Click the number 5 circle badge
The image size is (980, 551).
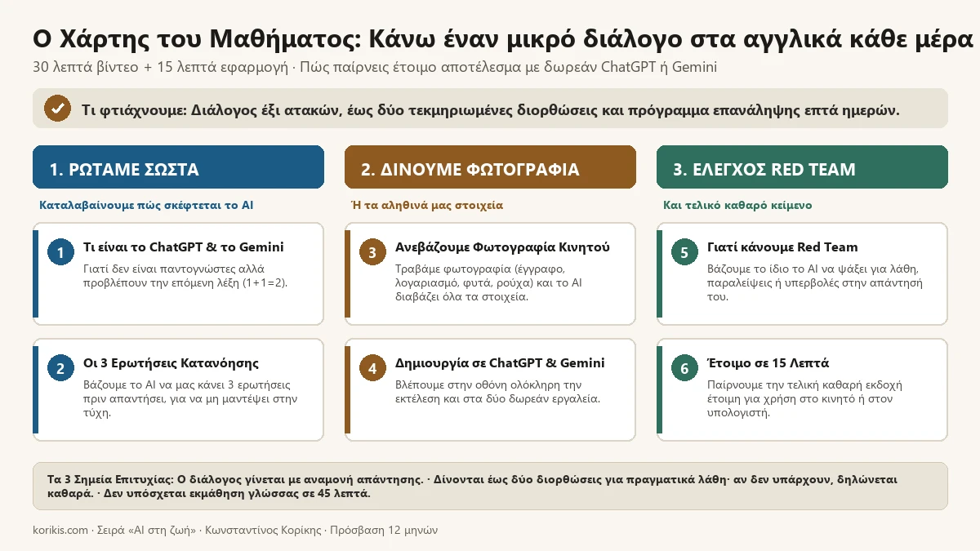click(x=684, y=252)
